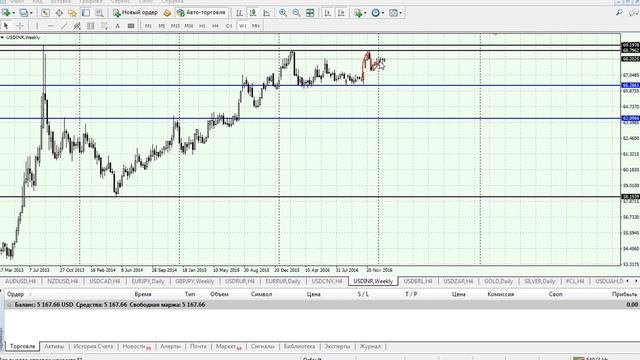Open the Журнал terminal tab

[370, 347]
